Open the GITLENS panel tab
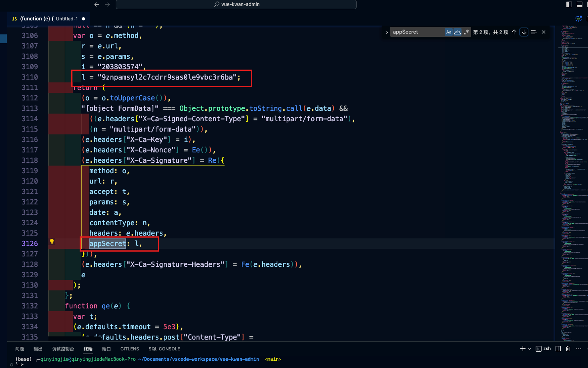 tap(130, 349)
